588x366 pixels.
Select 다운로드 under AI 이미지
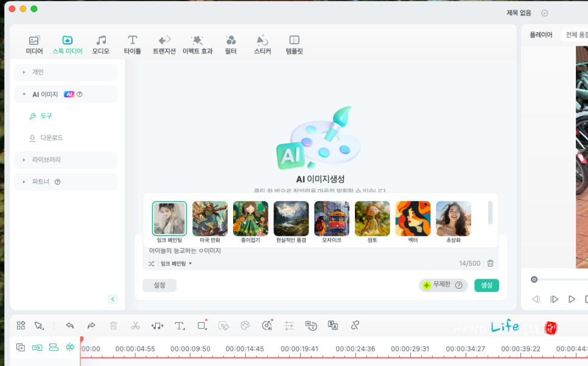pos(46,138)
